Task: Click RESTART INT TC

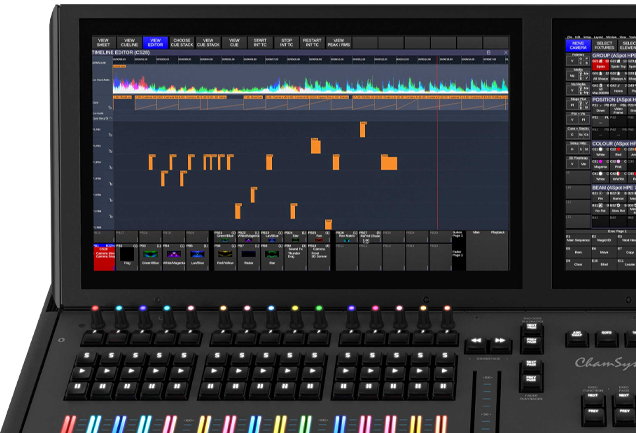Action: click(312, 43)
